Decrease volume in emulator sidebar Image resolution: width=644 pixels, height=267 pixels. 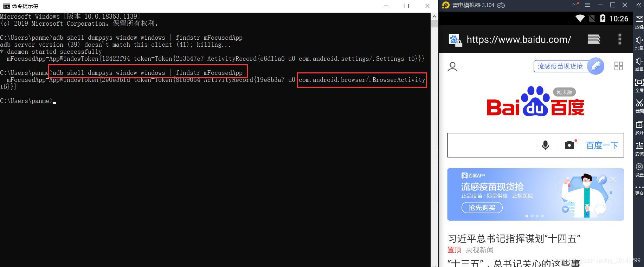[639, 64]
